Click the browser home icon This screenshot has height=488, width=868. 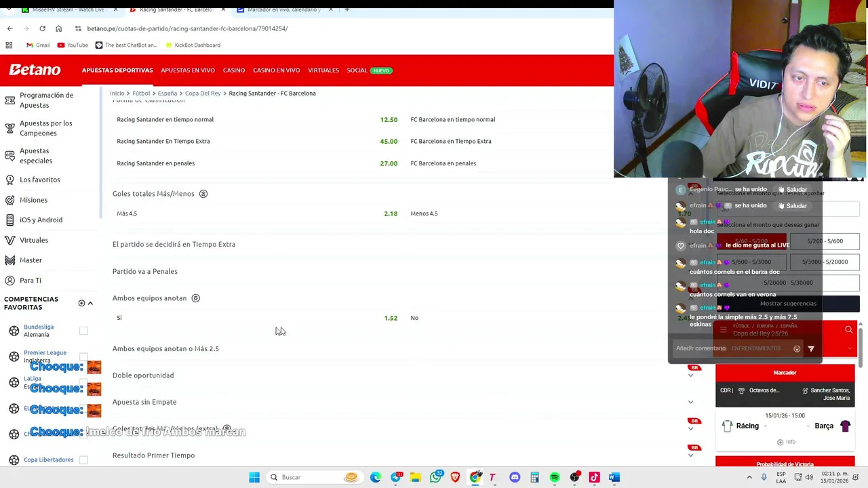58,28
